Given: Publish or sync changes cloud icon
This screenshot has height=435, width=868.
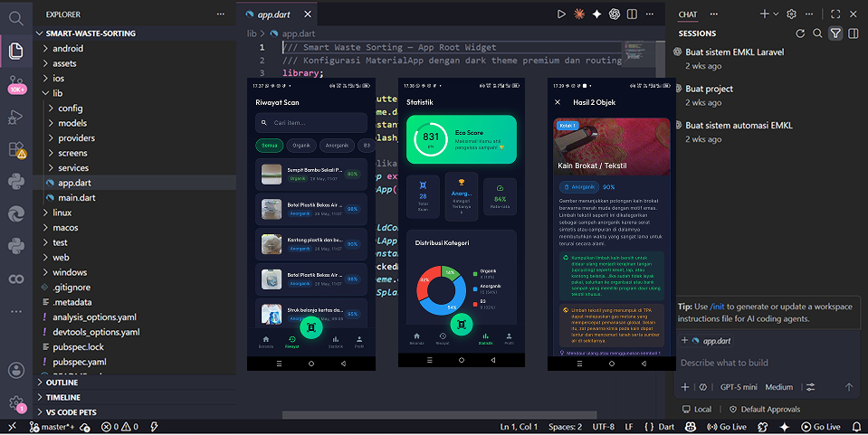Looking at the screenshot, I should coord(85,427).
